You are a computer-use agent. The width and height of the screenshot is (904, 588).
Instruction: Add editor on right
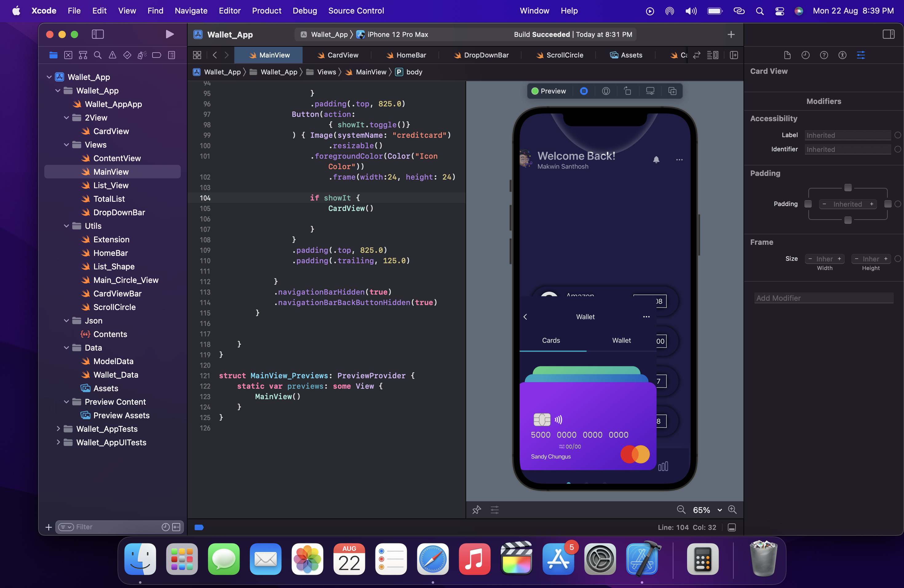(x=734, y=55)
